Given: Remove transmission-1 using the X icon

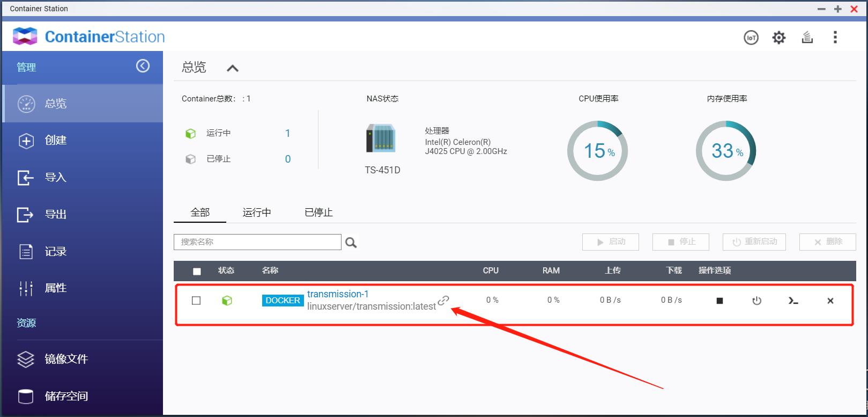Looking at the screenshot, I should click(830, 301).
